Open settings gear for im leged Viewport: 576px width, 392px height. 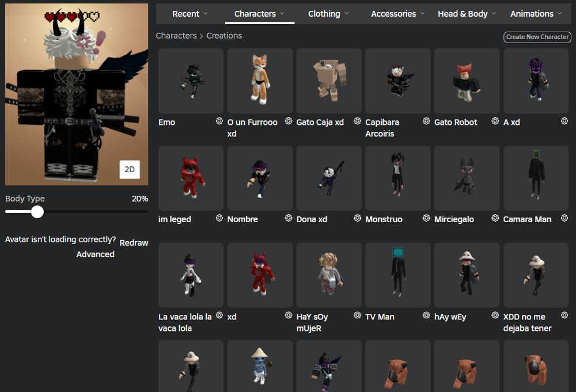coord(219,218)
